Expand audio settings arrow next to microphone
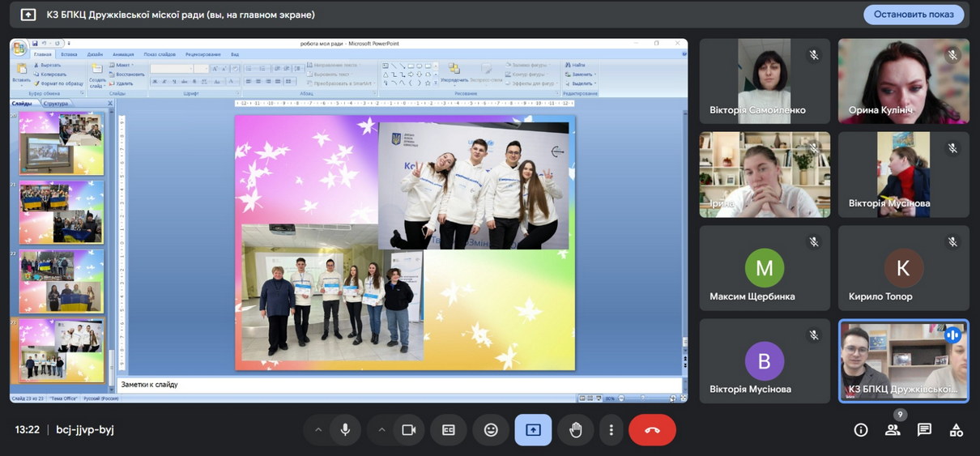 [317, 430]
